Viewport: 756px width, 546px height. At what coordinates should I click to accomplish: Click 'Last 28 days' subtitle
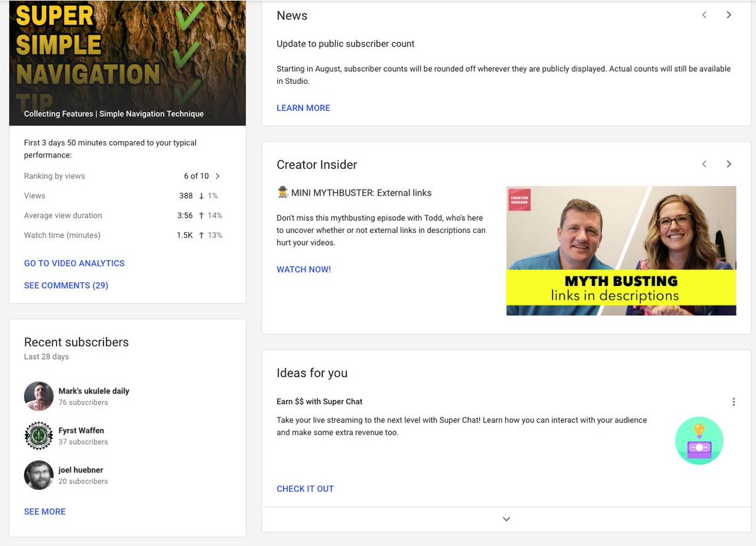click(x=47, y=356)
